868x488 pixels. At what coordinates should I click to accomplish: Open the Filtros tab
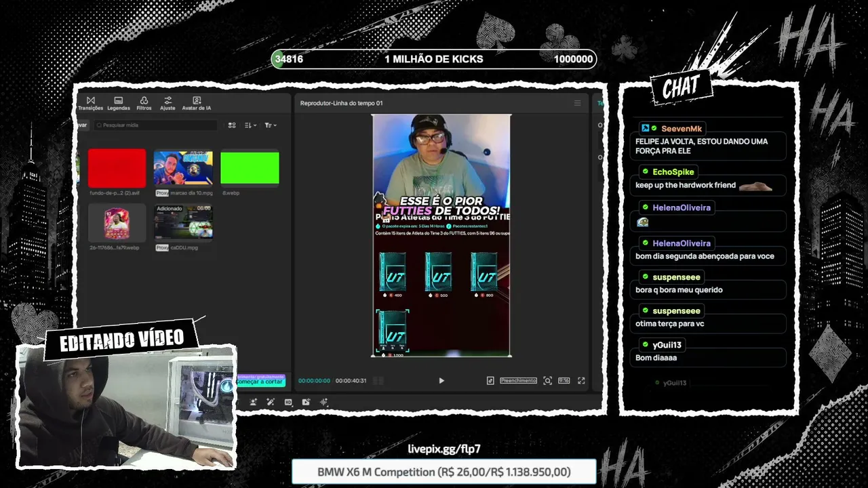pyautogui.click(x=144, y=103)
